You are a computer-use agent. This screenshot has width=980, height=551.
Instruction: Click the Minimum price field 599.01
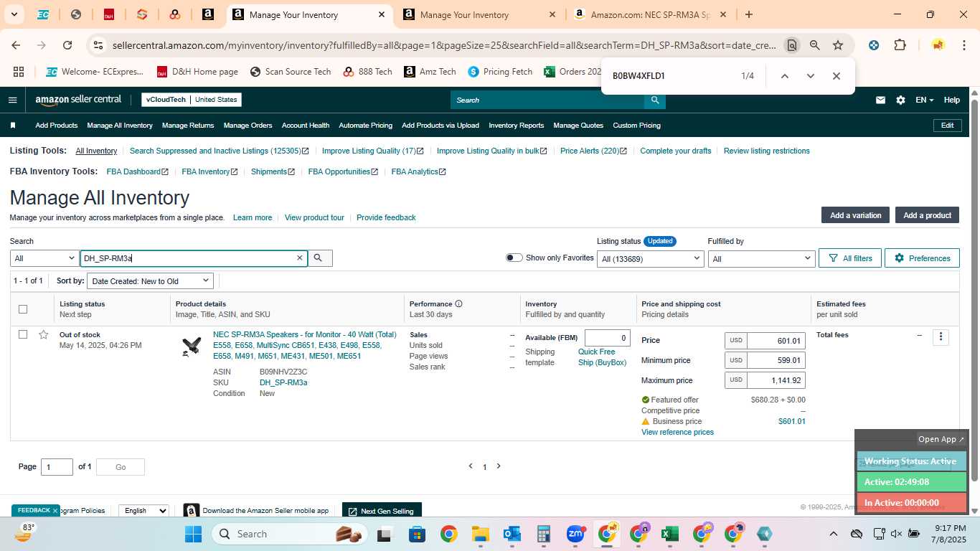click(x=776, y=360)
